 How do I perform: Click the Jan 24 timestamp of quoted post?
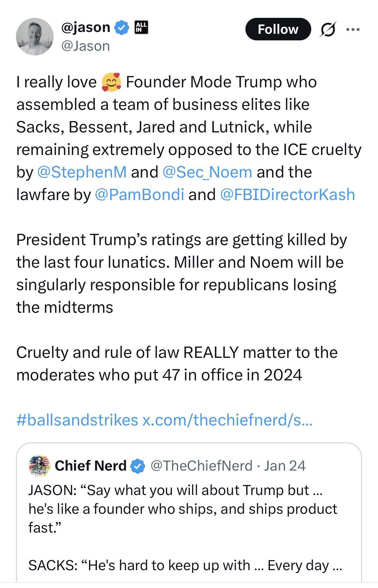click(285, 466)
